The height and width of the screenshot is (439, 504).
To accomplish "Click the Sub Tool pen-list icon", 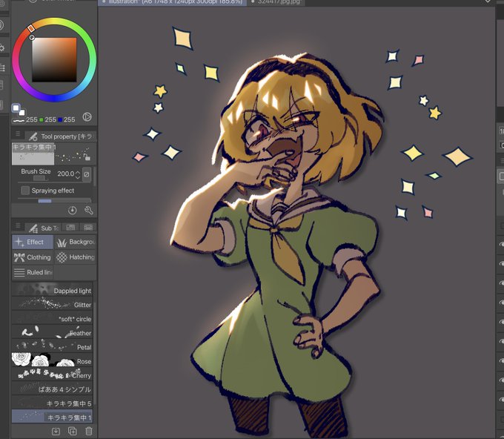I will pos(33,228).
